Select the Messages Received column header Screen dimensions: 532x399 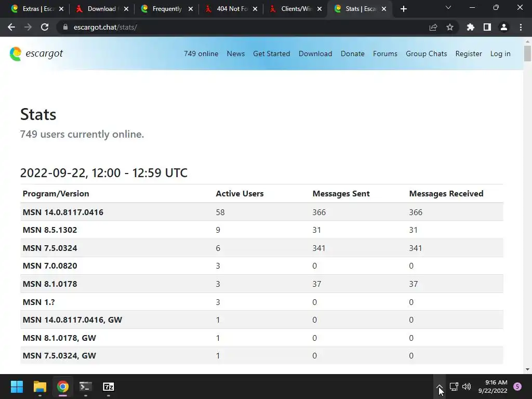pyautogui.click(x=446, y=194)
